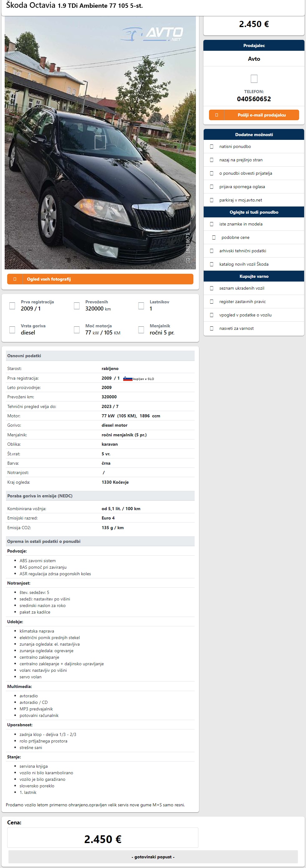306x868 pixels.
Task: Open 'vpogled v podatke o vozilu'
Action: 245,315
